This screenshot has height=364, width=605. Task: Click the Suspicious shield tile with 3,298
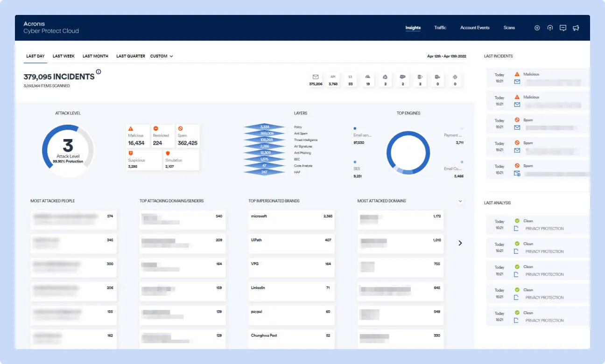coord(144,160)
